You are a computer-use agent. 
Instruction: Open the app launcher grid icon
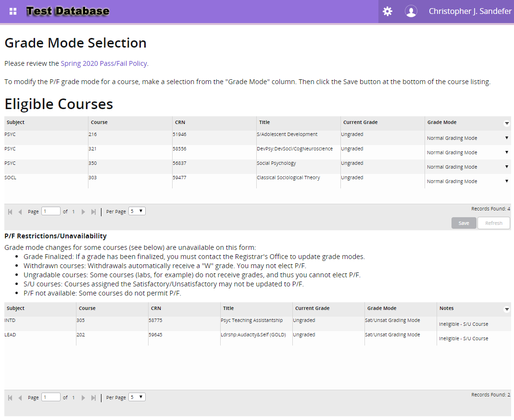13,11
